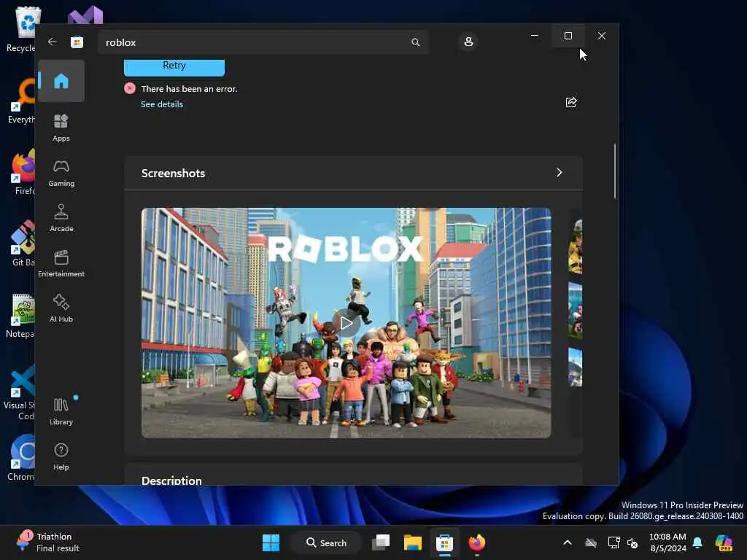Click the Screenshots section heading
This screenshot has width=747, height=560.
[173, 174]
